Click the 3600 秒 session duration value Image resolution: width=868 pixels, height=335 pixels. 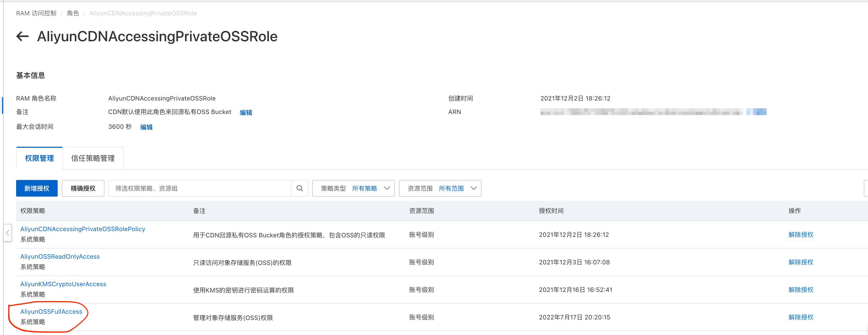click(x=120, y=127)
